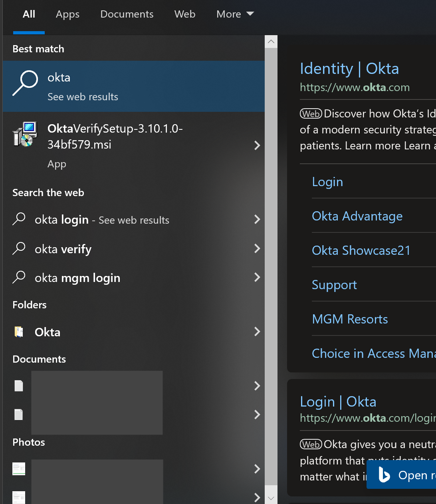Click Open results button label
Image resolution: width=436 pixels, height=504 pixels.
417,475
